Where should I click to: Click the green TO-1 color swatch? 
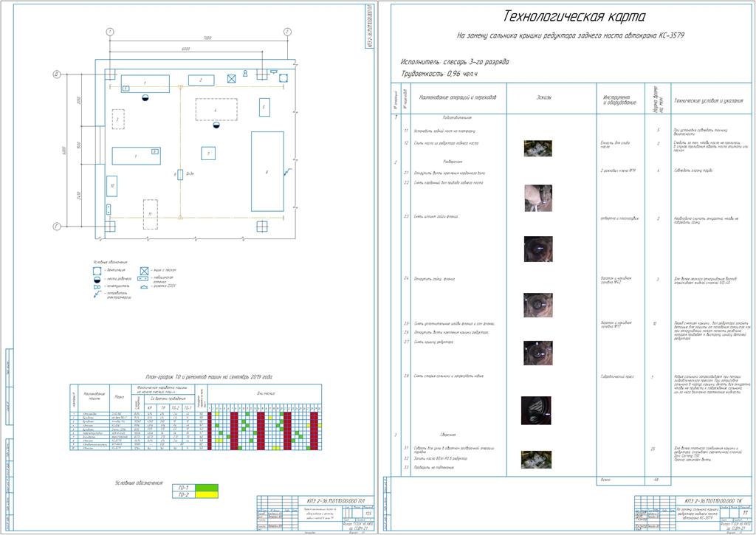pyautogui.click(x=207, y=488)
